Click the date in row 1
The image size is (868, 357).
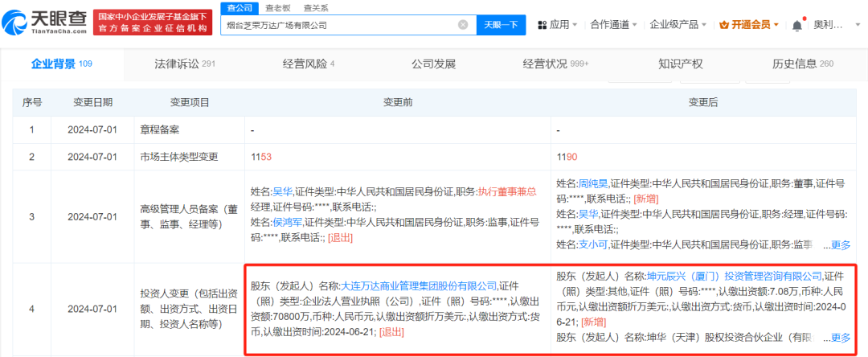[x=92, y=130]
